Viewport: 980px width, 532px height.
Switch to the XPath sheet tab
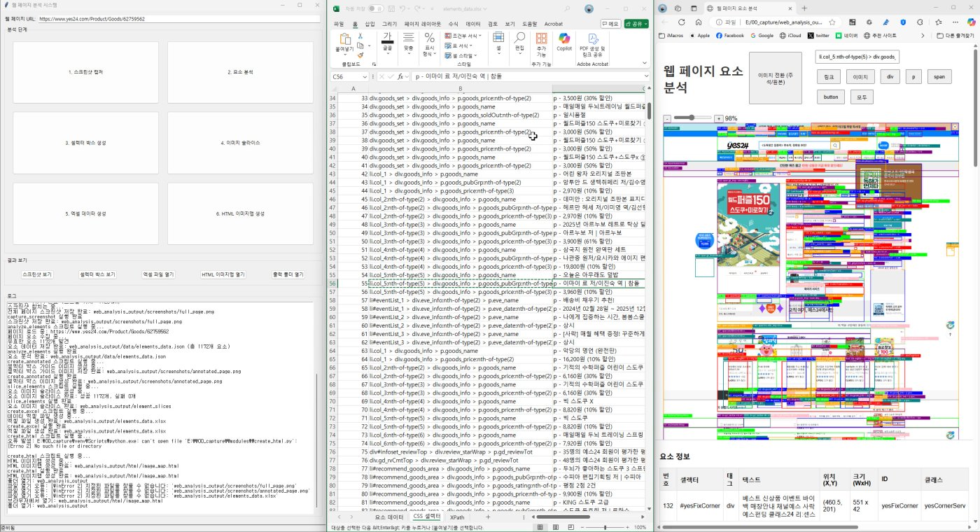point(456,517)
